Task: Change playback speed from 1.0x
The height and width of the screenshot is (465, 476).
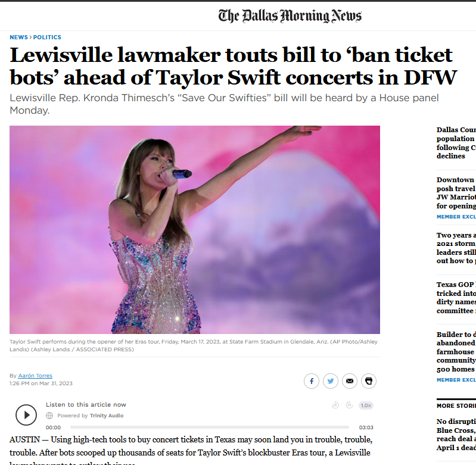Action: 366,405
